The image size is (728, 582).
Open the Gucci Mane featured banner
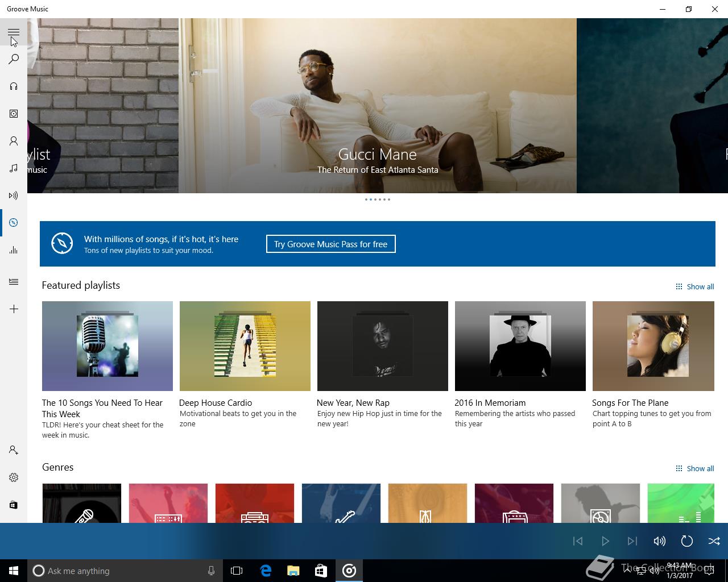[378, 106]
